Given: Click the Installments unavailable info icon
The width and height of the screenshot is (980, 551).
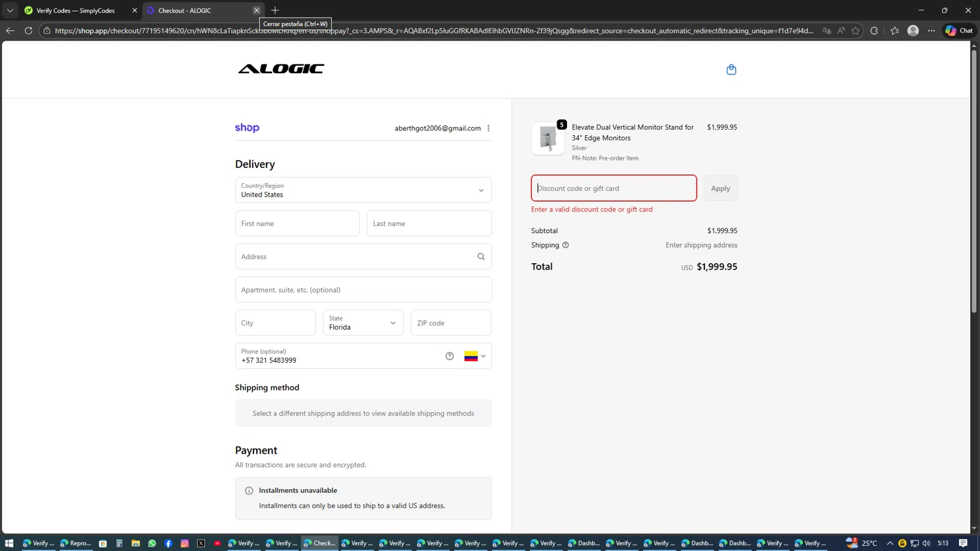Looking at the screenshot, I should [249, 490].
